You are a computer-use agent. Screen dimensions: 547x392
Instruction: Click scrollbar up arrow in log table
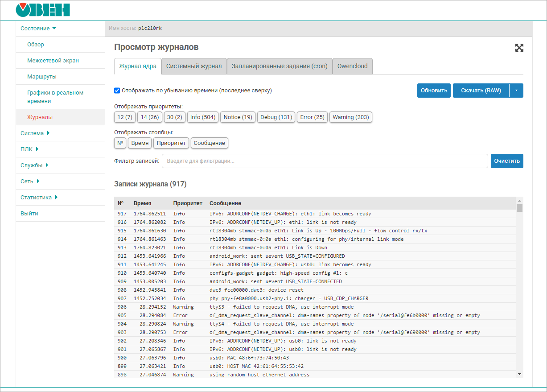(519, 201)
